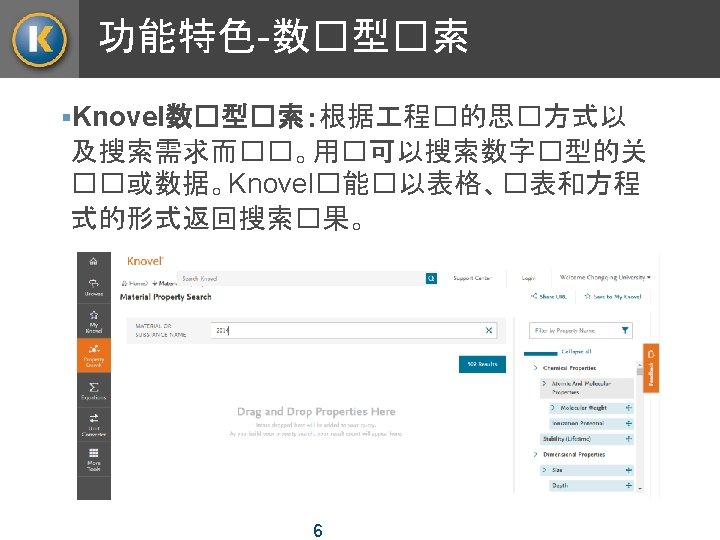Click the property list scroll-down arrow
Viewport: 720px width, 540px height.
[x=640, y=489]
